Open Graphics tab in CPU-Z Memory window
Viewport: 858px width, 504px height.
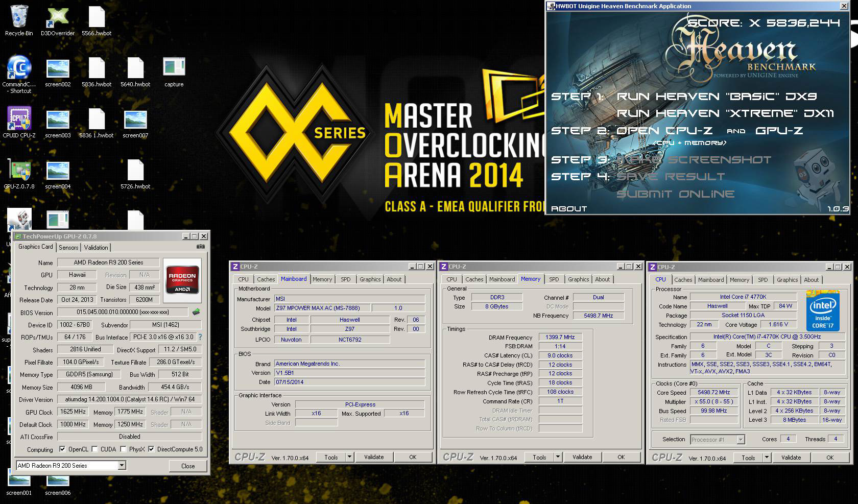(x=579, y=279)
